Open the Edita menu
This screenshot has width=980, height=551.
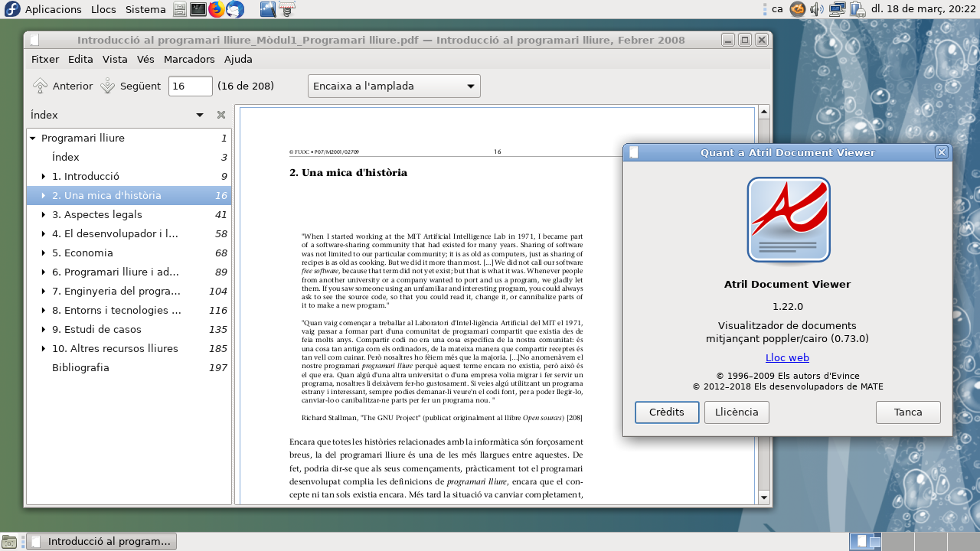(x=80, y=59)
